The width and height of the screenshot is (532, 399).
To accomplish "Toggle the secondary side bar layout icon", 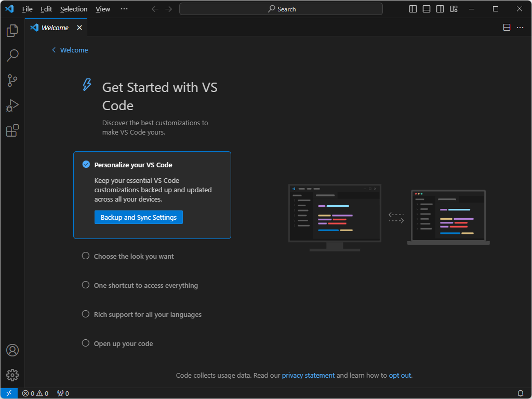I will 440,9.
